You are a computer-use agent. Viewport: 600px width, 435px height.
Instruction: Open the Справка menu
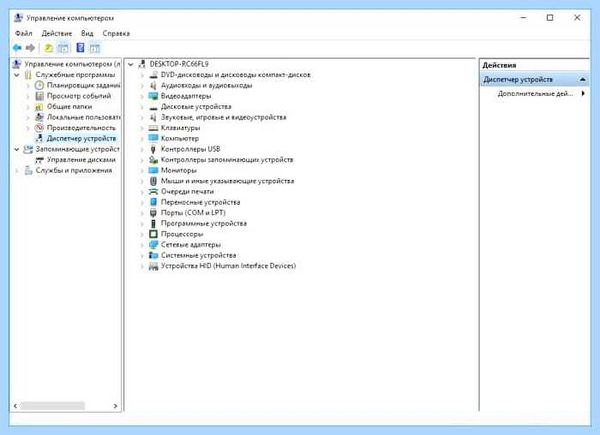pos(116,33)
